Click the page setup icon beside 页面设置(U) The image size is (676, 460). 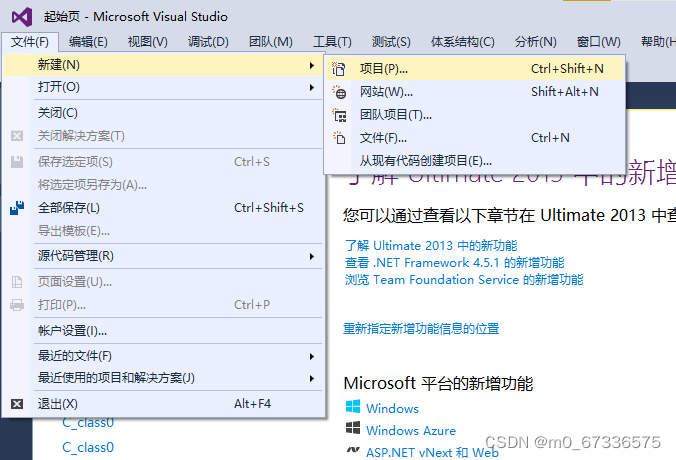[17, 282]
